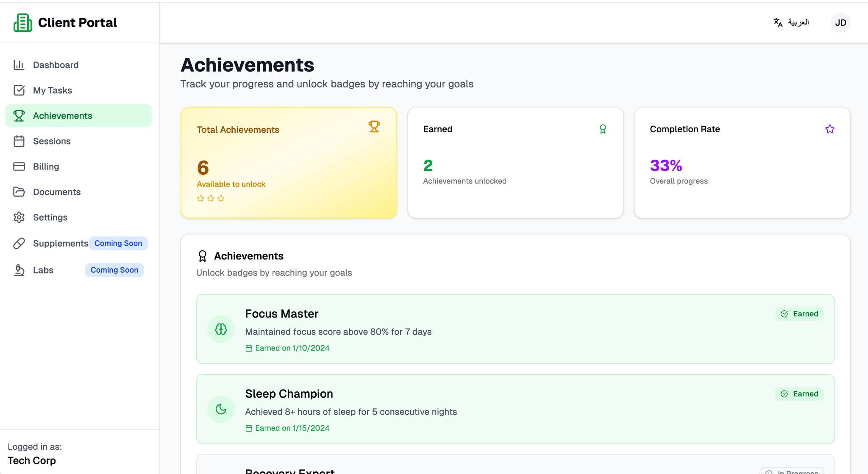Click the Earned chip on Focus Master
The width and height of the screenshot is (868, 474).
pyautogui.click(x=799, y=314)
